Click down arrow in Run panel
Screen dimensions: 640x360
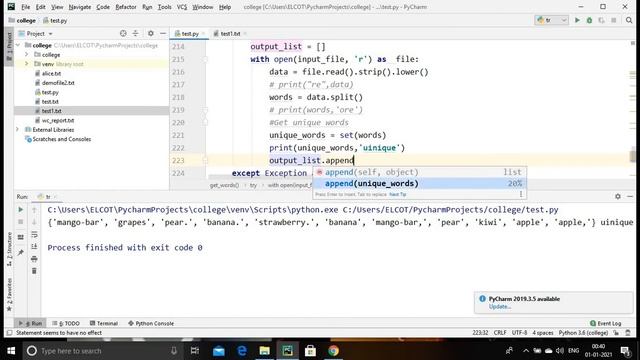34,222
